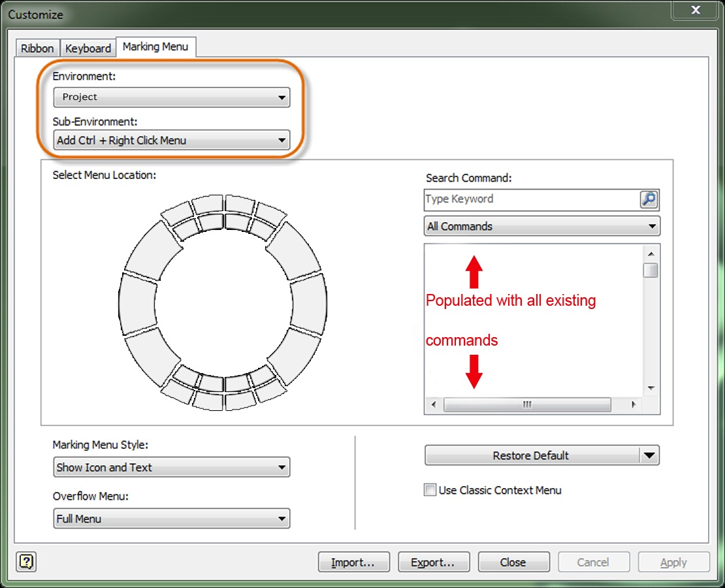Image resolution: width=725 pixels, height=588 pixels.
Task: Open the Environment dropdown showing Project
Action: point(171,97)
